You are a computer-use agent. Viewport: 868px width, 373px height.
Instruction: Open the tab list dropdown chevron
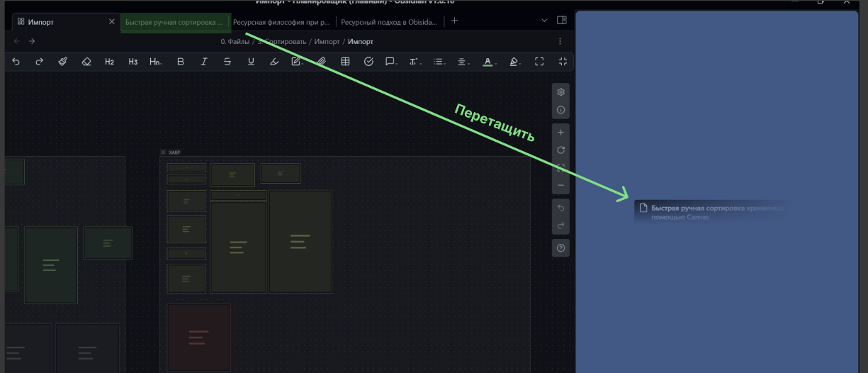544,21
